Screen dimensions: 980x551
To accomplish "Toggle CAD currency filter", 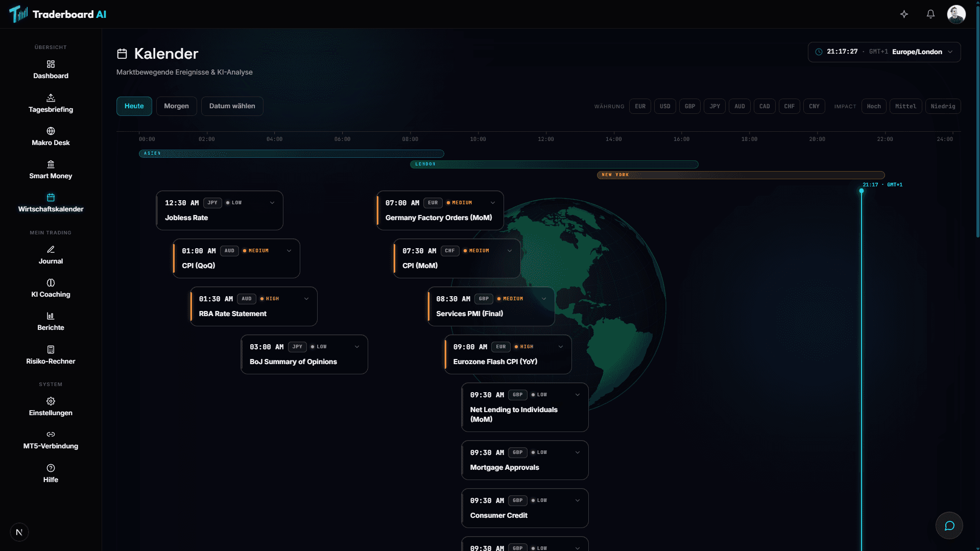I will point(764,106).
